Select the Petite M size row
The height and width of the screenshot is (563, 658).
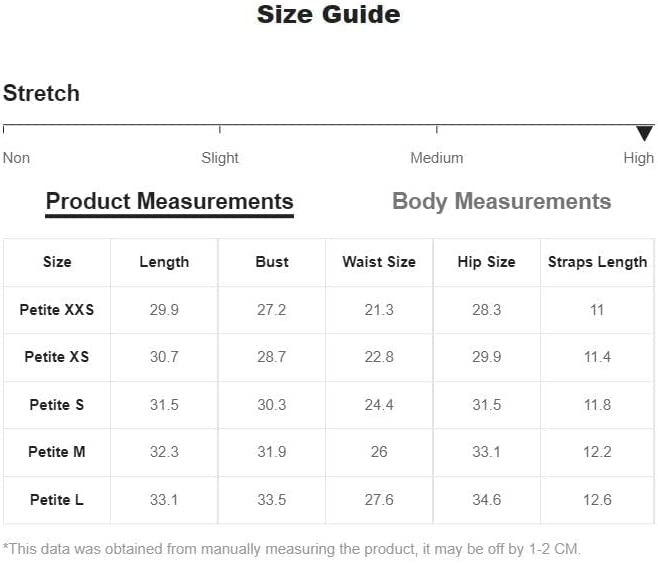[57, 452]
